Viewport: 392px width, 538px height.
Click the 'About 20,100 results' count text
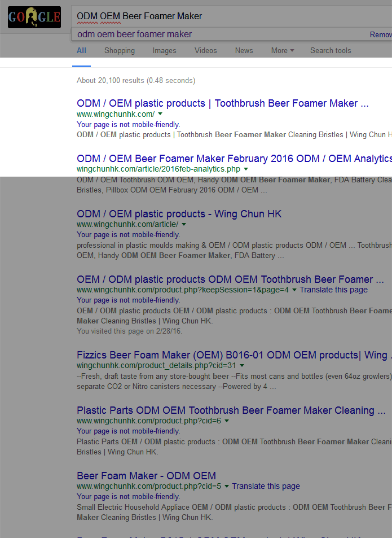click(x=136, y=81)
